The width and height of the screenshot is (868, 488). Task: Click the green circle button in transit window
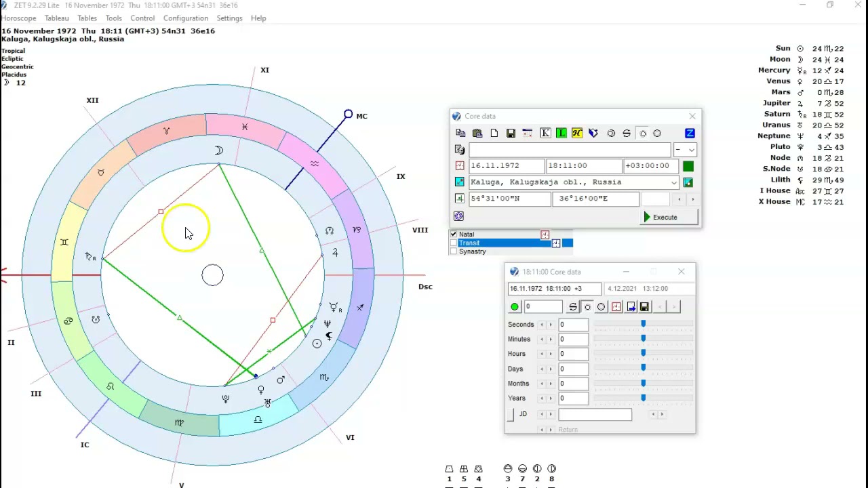pos(515,307)
